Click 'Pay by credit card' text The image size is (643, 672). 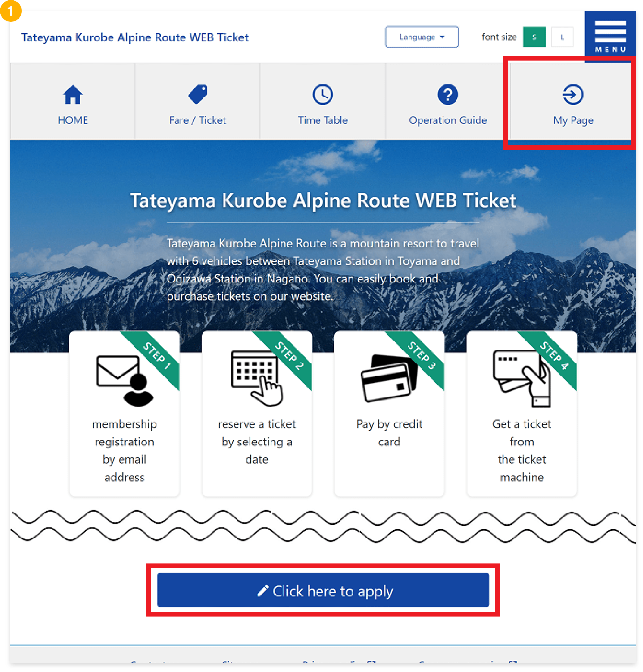pyautogui.click(x=389, y=433)
